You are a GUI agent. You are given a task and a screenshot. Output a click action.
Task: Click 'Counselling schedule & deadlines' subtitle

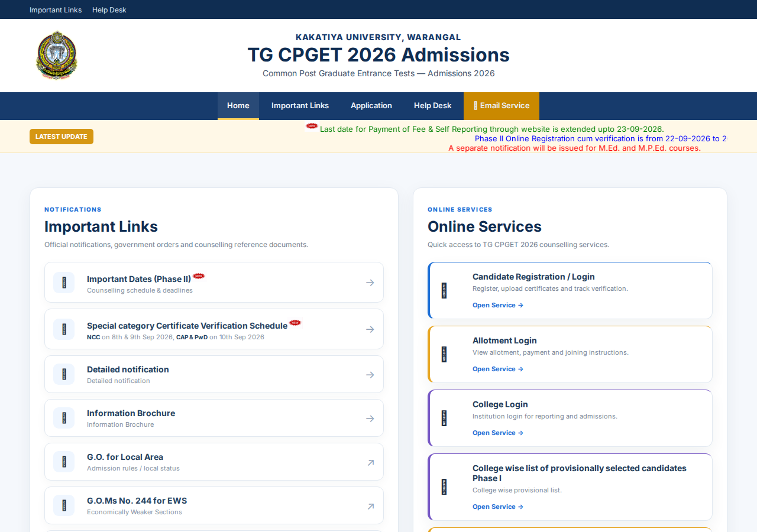tap(140, 290)
